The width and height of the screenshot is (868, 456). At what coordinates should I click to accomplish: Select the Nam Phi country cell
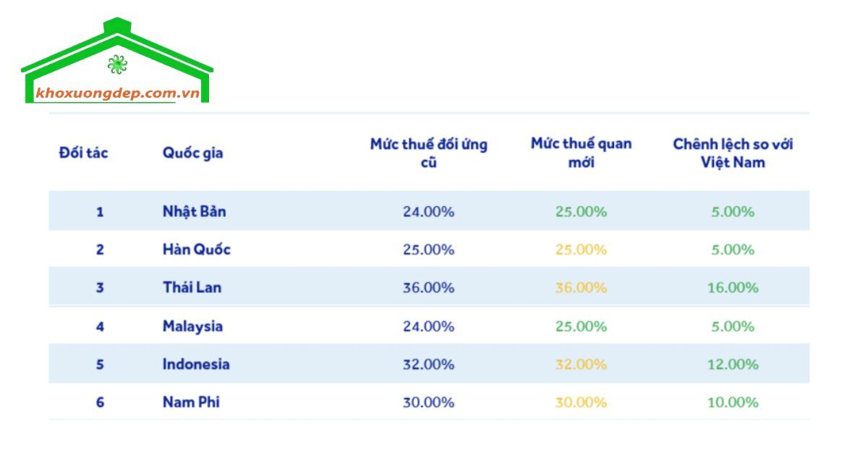[191, 402]
